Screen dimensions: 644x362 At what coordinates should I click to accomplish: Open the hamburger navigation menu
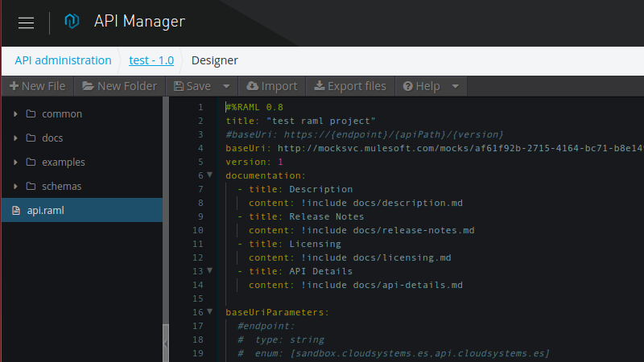(x=26, y=23)
